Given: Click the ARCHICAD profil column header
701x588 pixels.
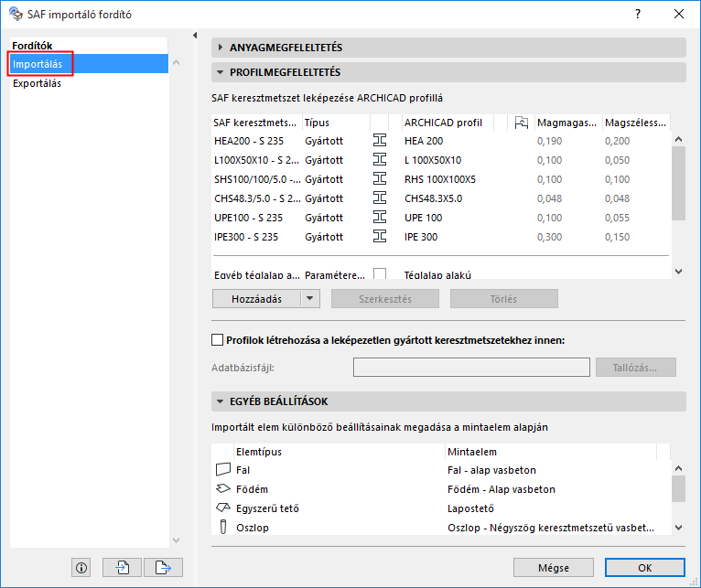Looking at the screenshot, I should (448, 123).
